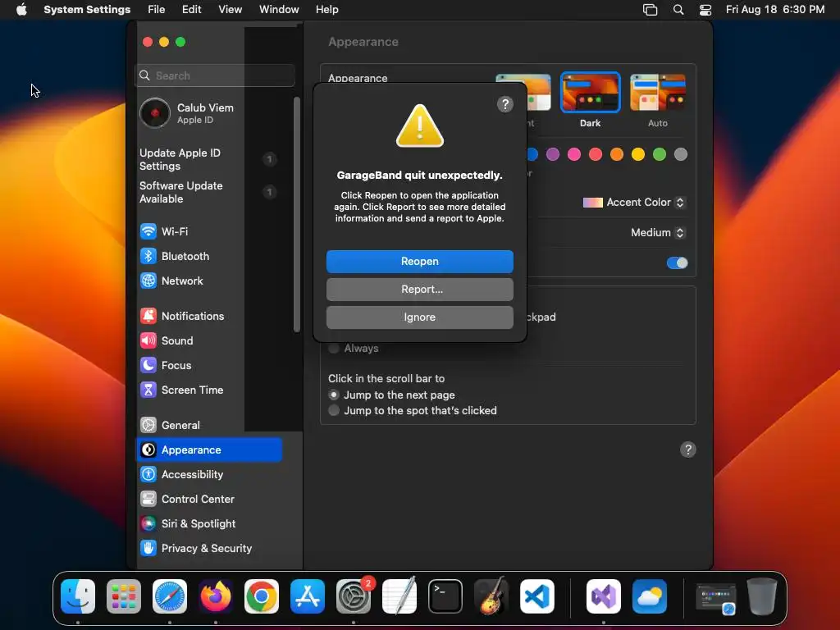The image size is (840, 630).
Task: Open Notifications bell icon
Action: [148, 316]
